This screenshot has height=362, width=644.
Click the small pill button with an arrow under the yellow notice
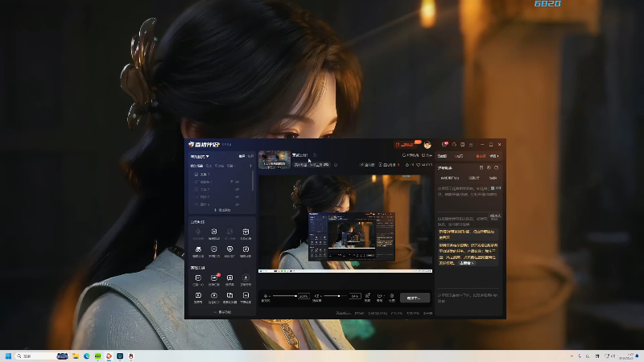click(x=467, y=263)
